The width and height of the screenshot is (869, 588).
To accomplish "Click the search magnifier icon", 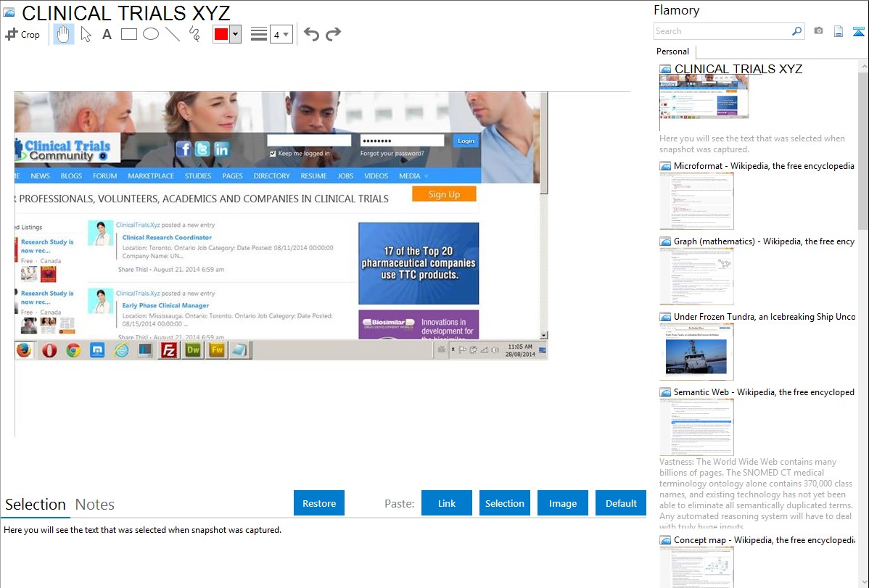I will [x=796, y=31].
